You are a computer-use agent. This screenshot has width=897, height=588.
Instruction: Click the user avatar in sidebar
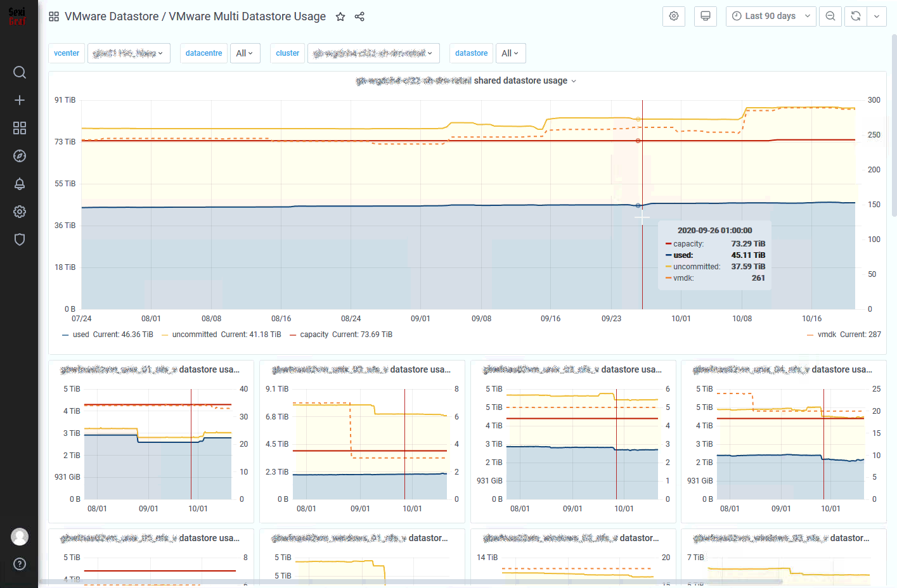20,537
